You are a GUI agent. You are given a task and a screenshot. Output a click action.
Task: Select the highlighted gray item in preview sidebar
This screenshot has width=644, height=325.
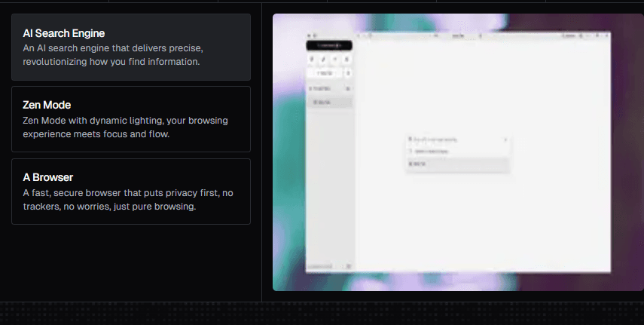click(329, 101)
